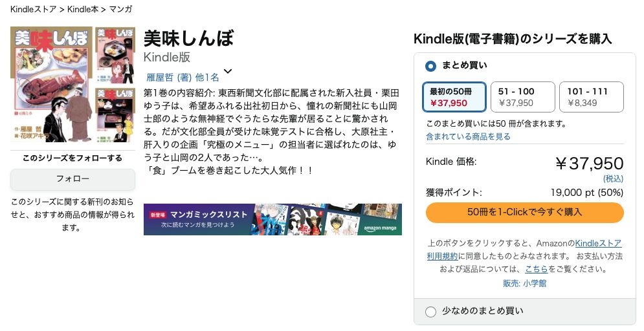Click the large 美味しんぼ main cover image
The height and width of the screenshot is (331, 644).
[x=52, y=80]
